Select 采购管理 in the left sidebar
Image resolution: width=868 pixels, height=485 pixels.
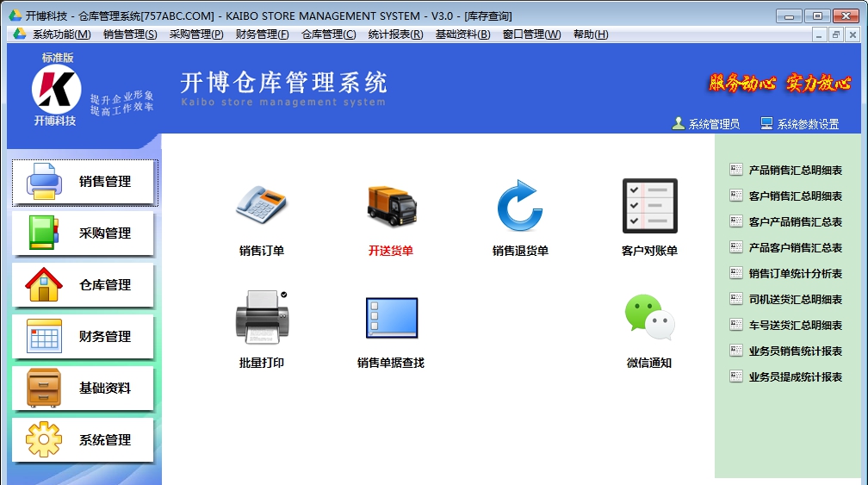pos(83,233)
